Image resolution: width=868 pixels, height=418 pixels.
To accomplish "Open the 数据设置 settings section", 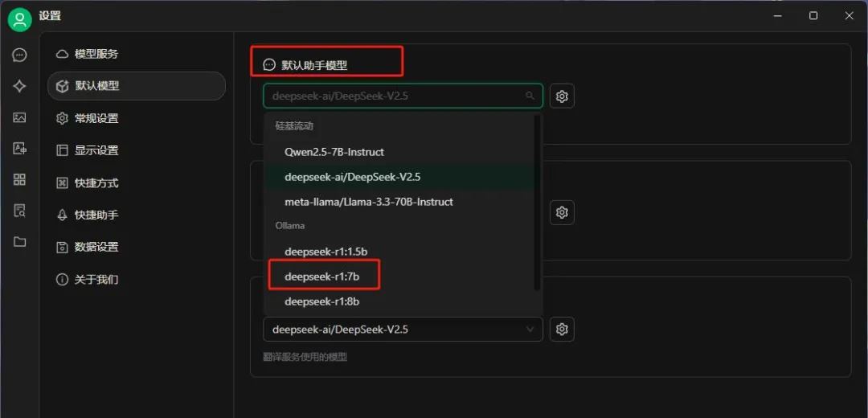I will click(136, 247).
